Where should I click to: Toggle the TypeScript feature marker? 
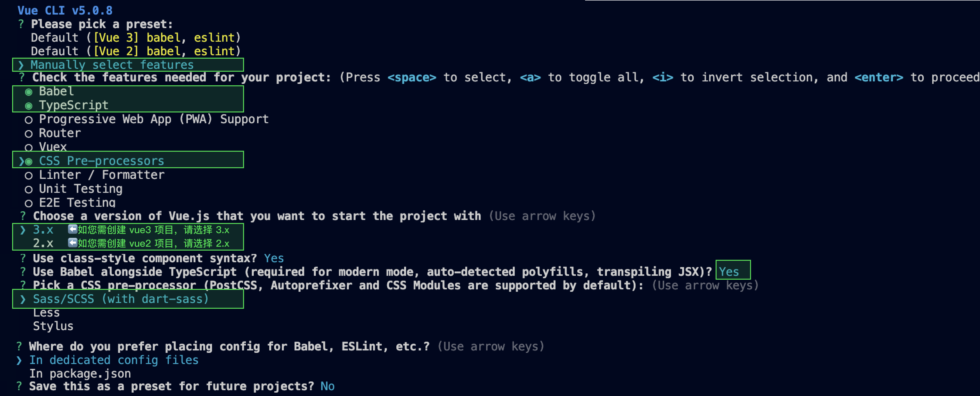point(29,106)
